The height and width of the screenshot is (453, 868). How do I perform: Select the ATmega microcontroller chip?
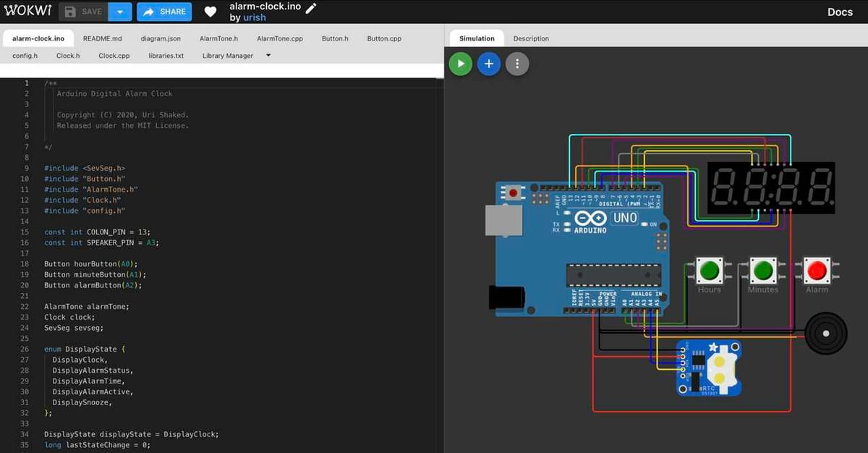coord(613,276)
